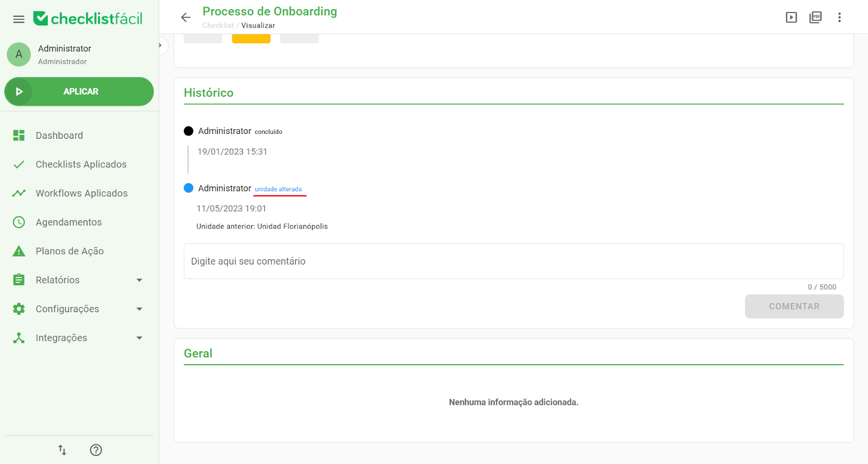Click the Configurações gear icon
The height and width of the screenshot is (464, 868).
[19, 309]
